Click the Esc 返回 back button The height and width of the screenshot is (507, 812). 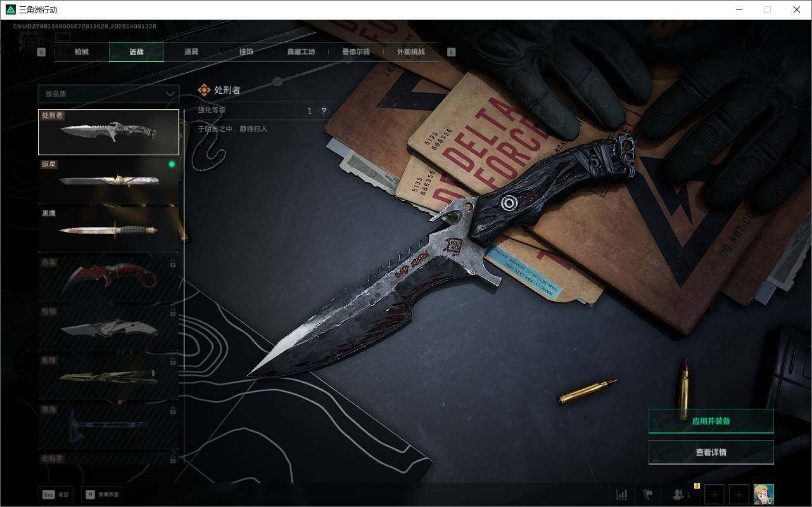coord(55,494)
